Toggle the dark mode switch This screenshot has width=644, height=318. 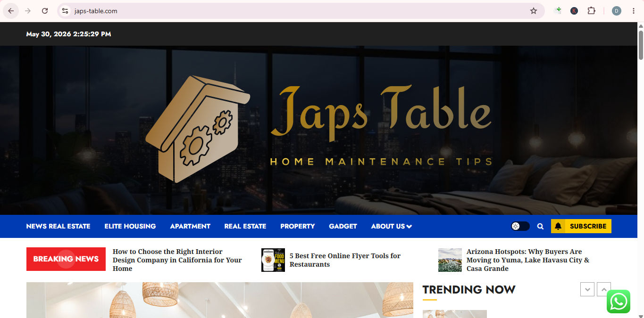520,226
